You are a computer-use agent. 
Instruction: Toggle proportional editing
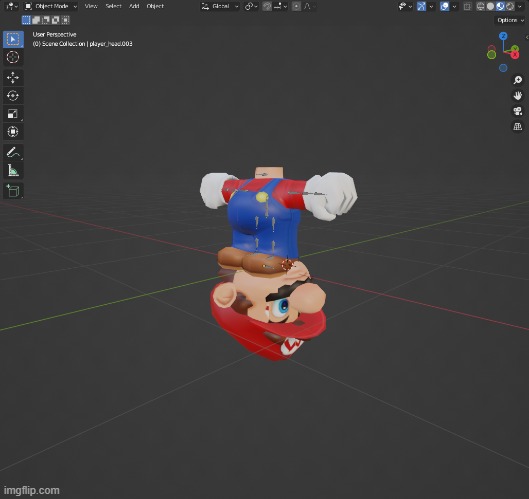pos(296,6)
